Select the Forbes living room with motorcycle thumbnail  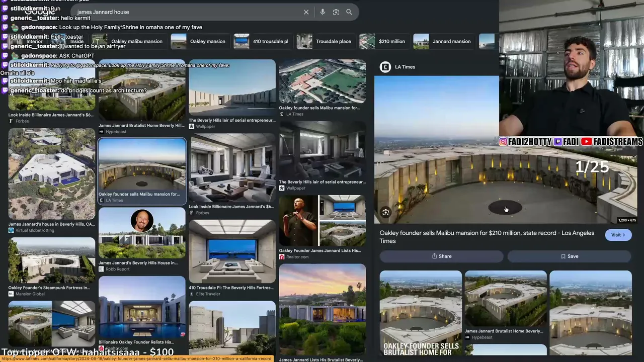[232, 168]
